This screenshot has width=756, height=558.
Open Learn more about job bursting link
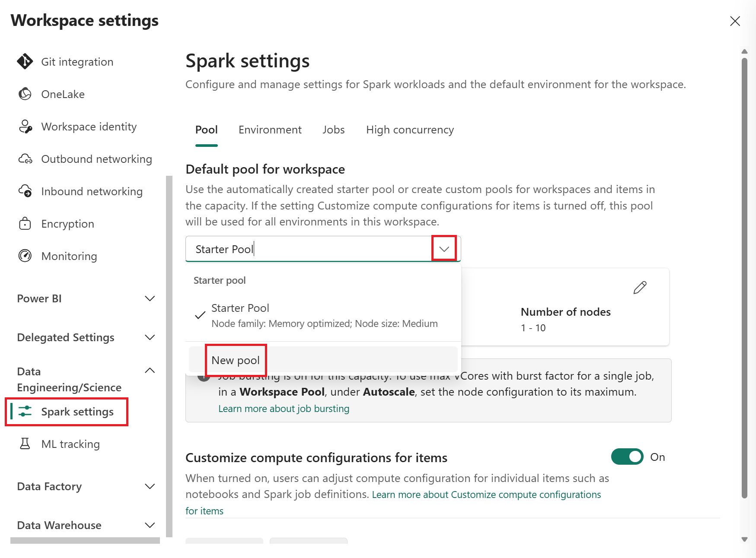[x=284, y=409]
